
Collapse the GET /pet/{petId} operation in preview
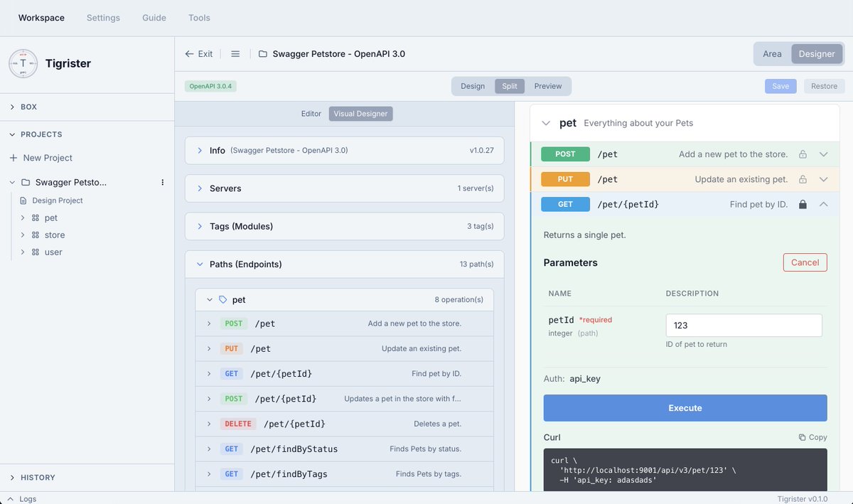click(823, 205)
